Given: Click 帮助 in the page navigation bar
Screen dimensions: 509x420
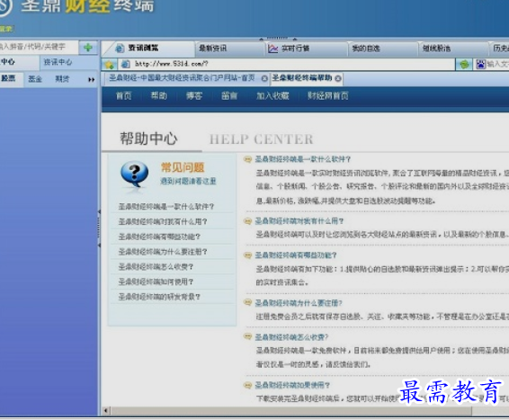Looking at the screenshot, I should pos(159,95).
